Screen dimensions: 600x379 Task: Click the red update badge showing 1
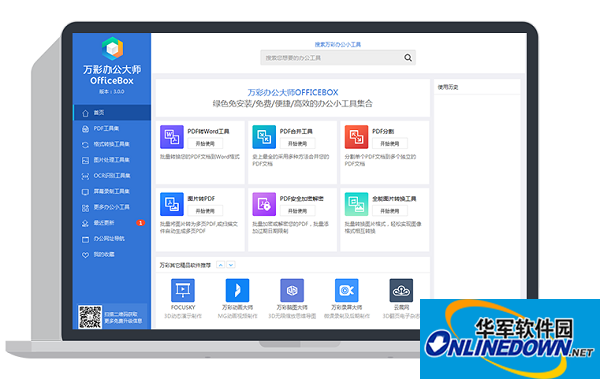tap(140, 223)
